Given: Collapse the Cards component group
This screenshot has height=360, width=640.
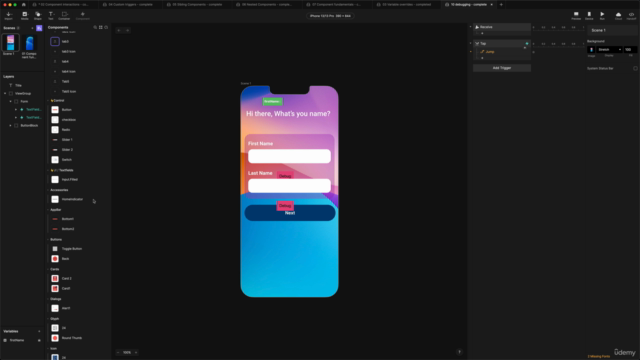Looking at the screenshot, I should [48, 269].
